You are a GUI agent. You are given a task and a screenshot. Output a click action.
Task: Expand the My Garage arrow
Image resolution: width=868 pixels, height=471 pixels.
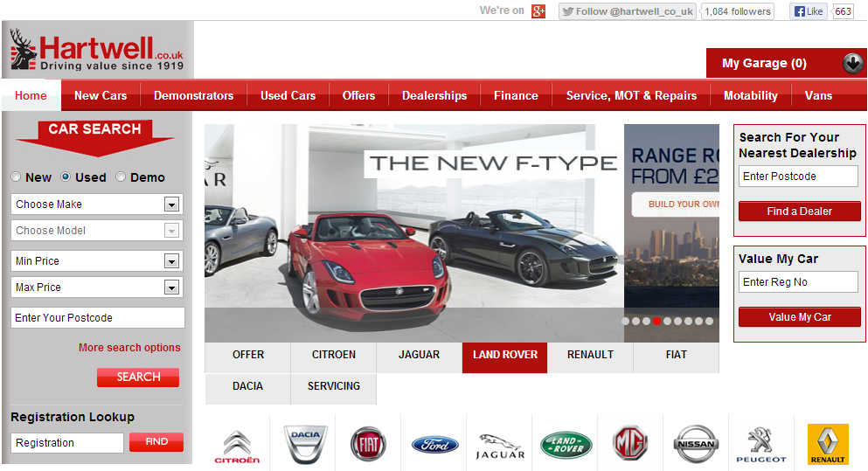click(852, 63)
